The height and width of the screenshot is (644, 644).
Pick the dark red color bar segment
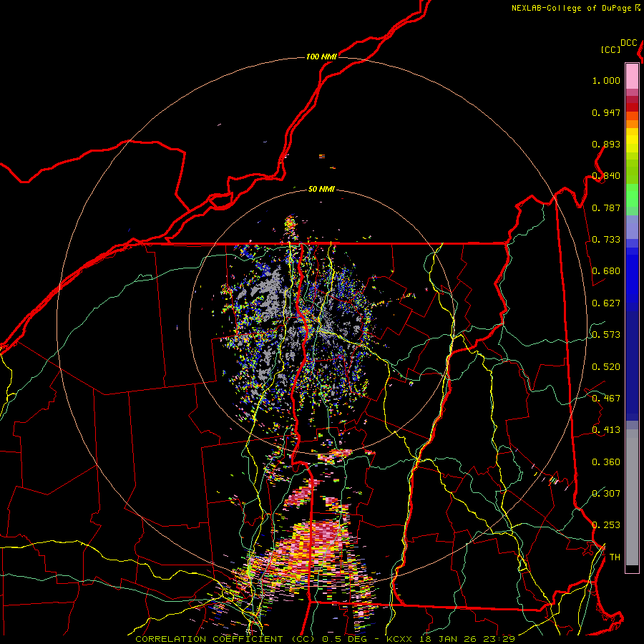632,107
